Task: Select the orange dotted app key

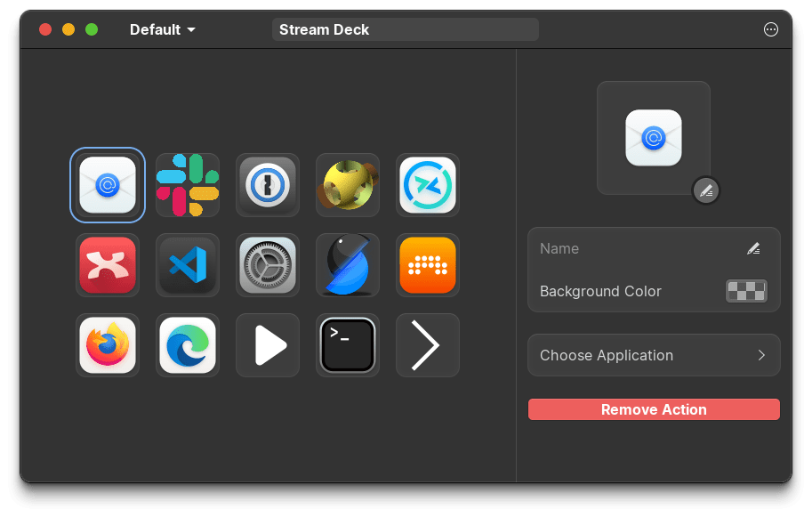Action: coord(428,265)
